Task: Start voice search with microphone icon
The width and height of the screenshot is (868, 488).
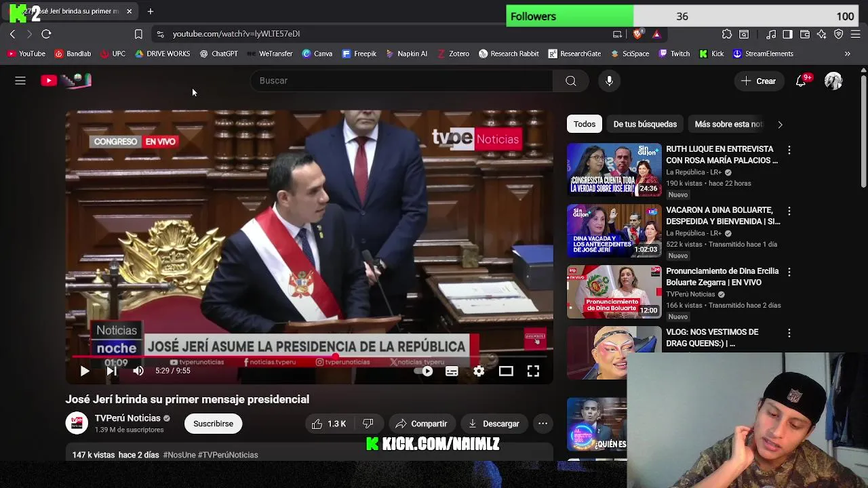Action: (609, 81)
